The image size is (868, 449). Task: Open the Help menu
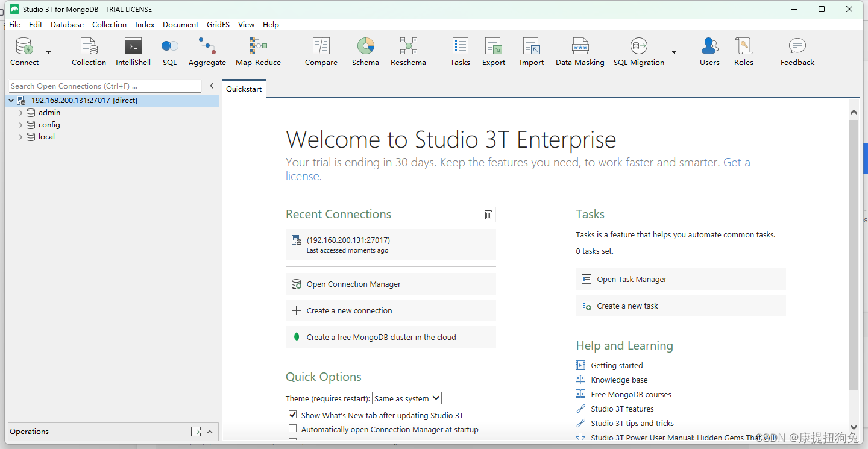271,25
